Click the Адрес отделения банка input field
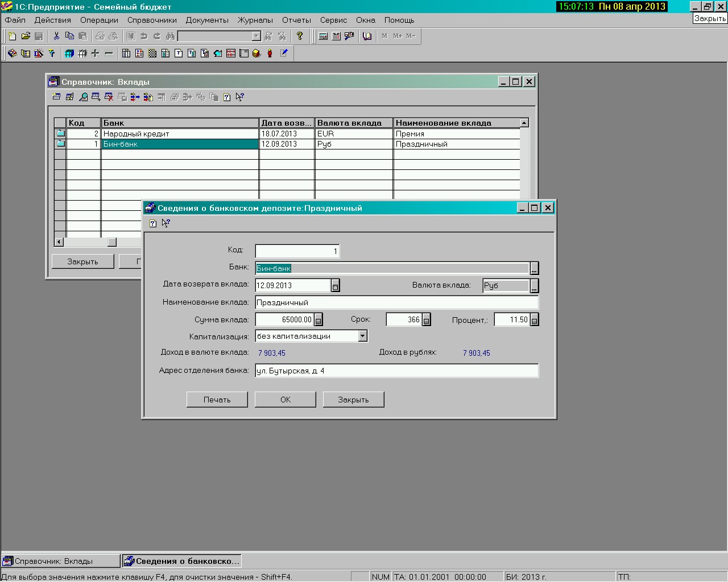Image resolution: width=728 pixels, height=582 pixels. pos(396,371)
